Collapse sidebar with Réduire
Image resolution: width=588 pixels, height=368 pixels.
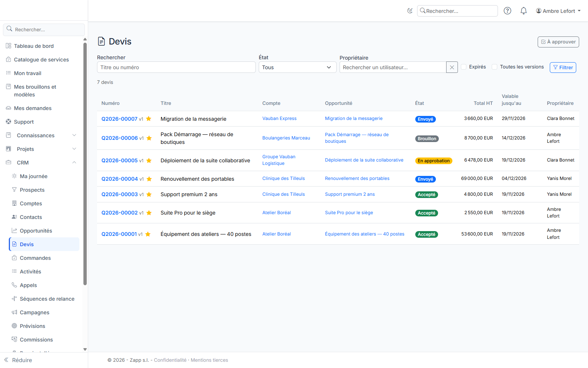[18, 360]
